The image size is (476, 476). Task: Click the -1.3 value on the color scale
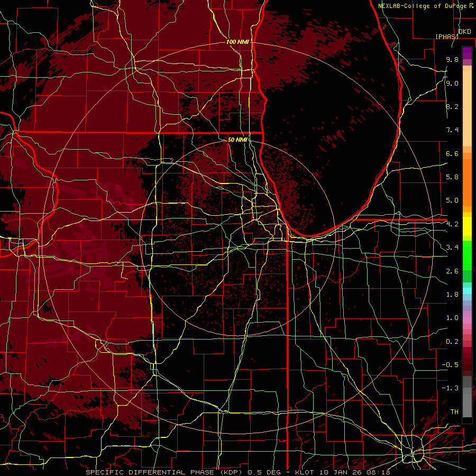[x=450, y=388]
